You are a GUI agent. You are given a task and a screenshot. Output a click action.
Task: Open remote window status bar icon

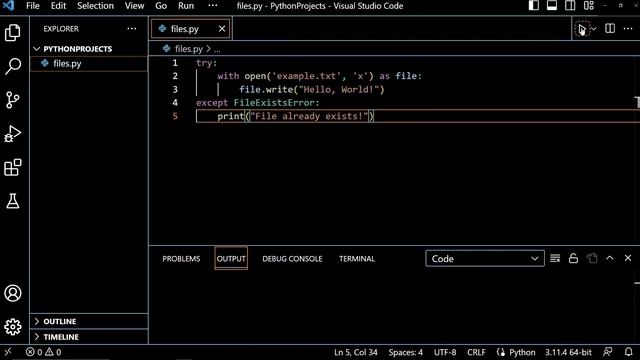(8, 352)
